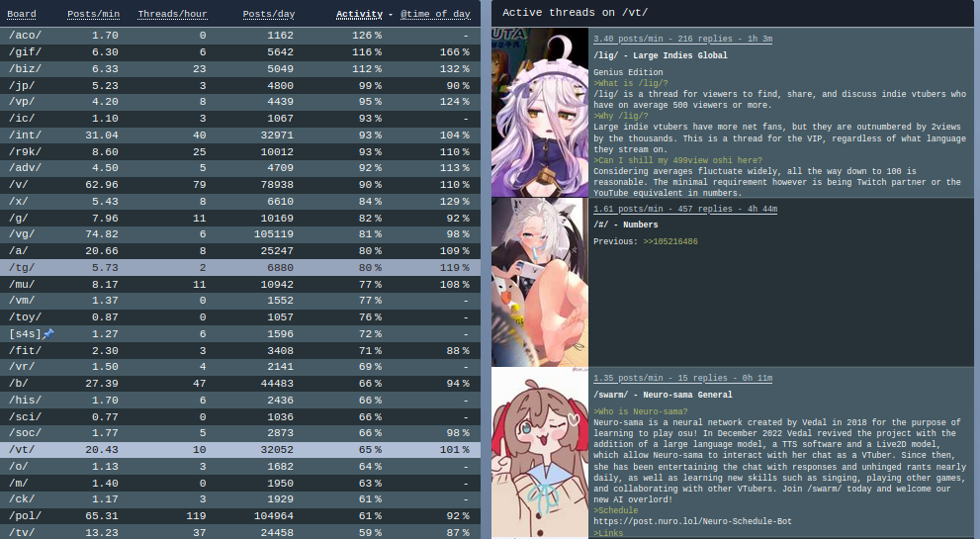Screen dimensions: 980x539
Task: Select the highlighted /vt/ board row
Action: coord(240,450)
